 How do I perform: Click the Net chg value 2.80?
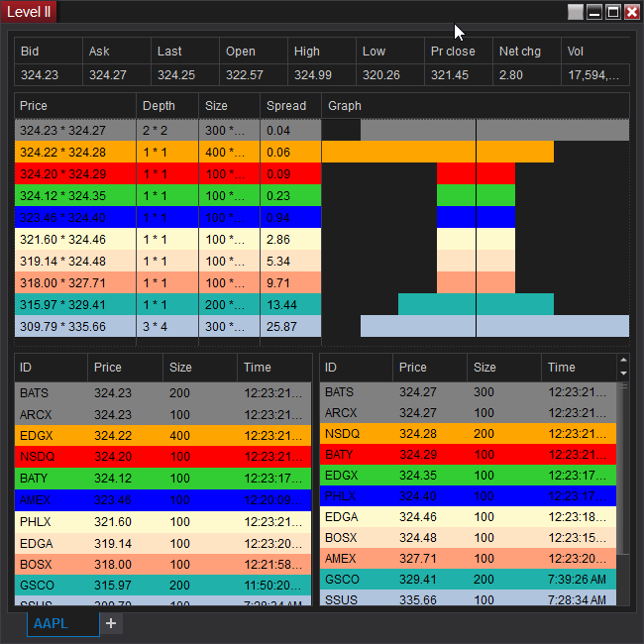[x=526, y=74]
